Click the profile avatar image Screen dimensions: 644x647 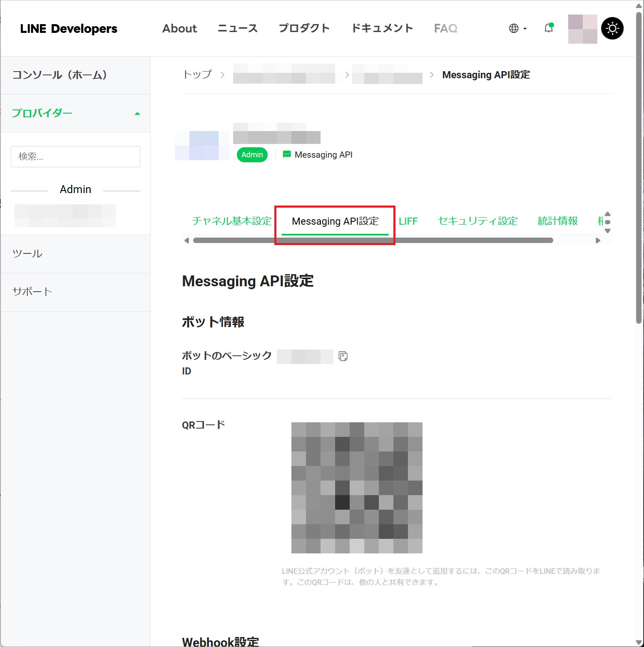click(582, 28)
